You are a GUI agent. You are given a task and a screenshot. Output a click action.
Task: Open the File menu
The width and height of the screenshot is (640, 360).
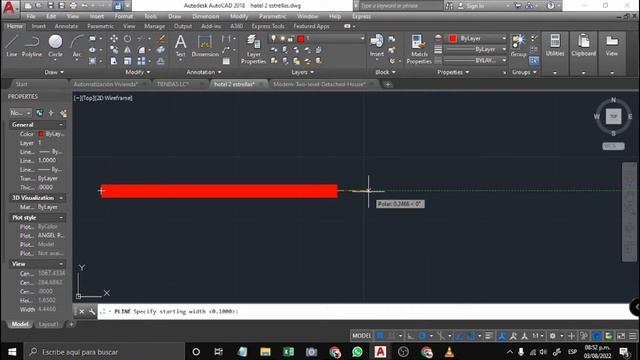(31, 16)
